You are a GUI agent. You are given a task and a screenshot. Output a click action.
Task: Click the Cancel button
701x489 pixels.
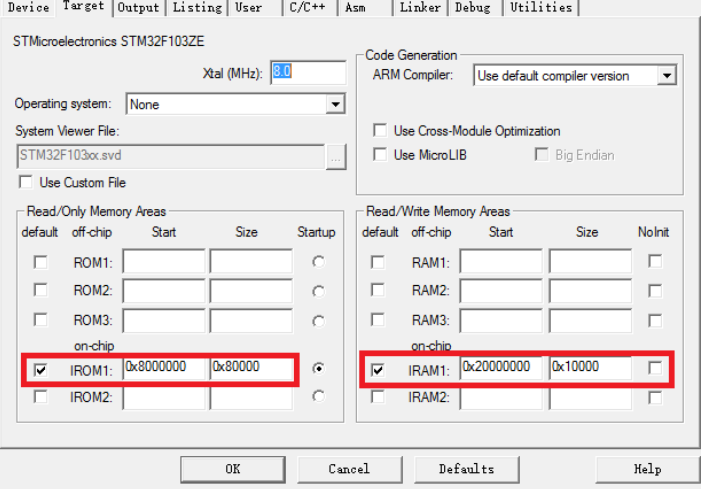pos(349,469)
